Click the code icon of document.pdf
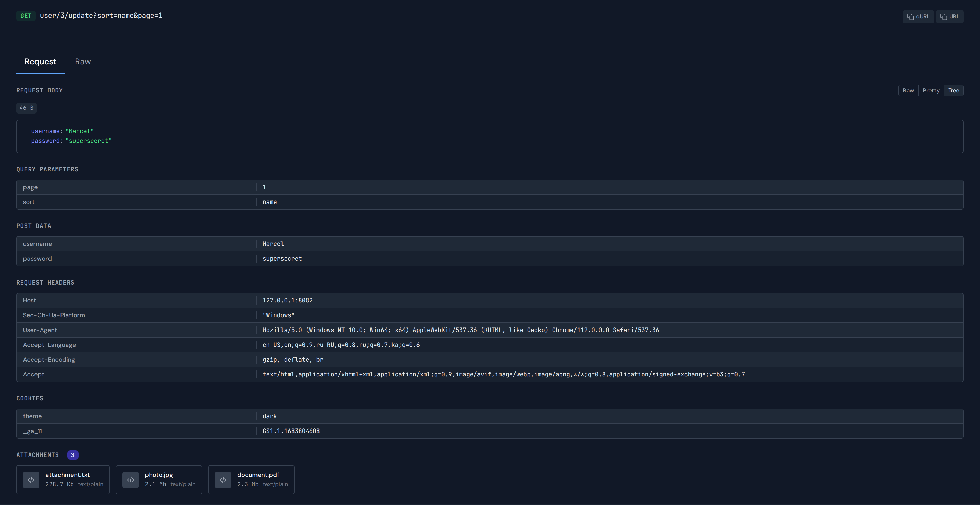Image resolution: width=980 pixels, height=505 pixels. (223, 480)
